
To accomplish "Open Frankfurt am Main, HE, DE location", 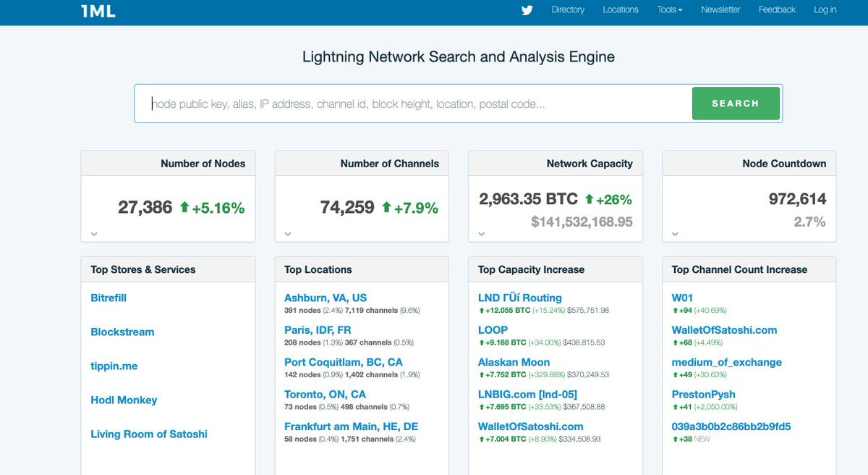I will point(351,426).
